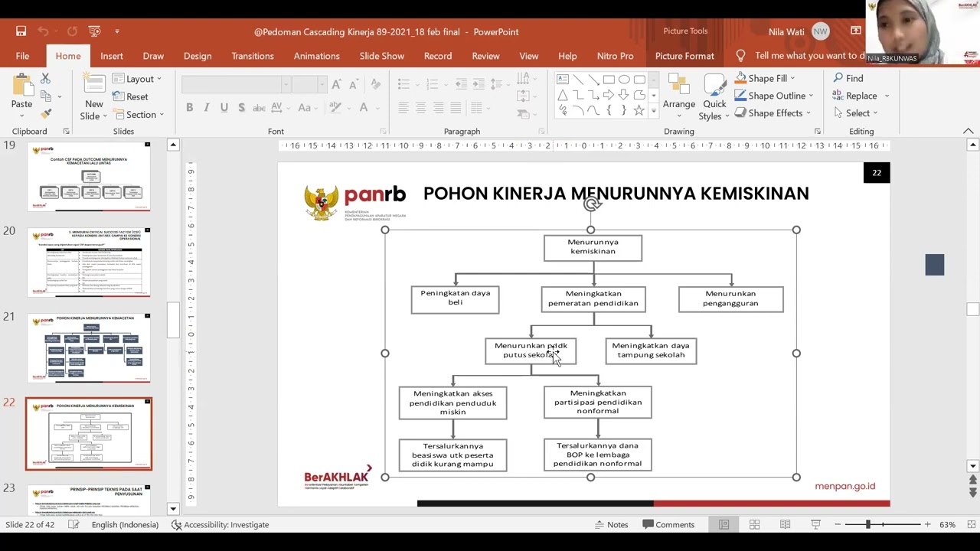This screenshot has width=980, height=551.
Task: Toggle the Notes pane in status bar
Action: point(612,524)
